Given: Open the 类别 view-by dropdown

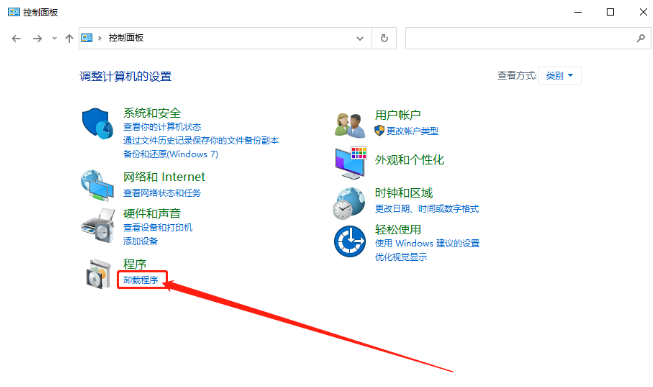Looking at the screenshot, I should tap(560, 76).
